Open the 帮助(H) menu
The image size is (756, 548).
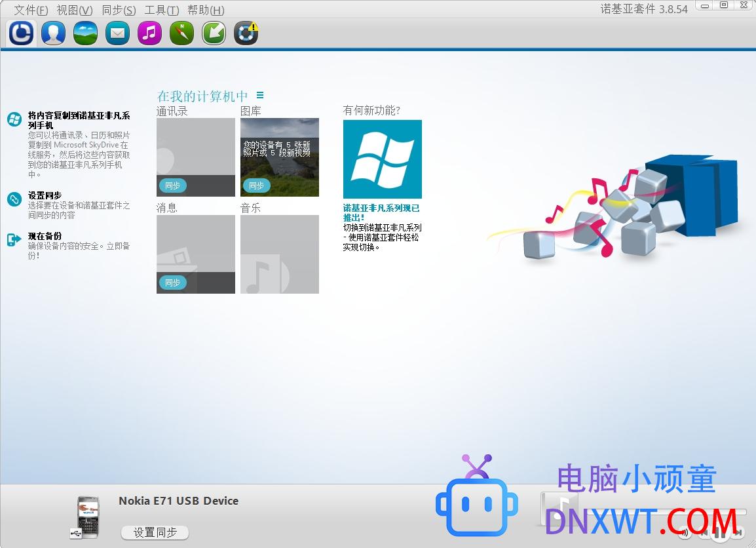[206, 10]
